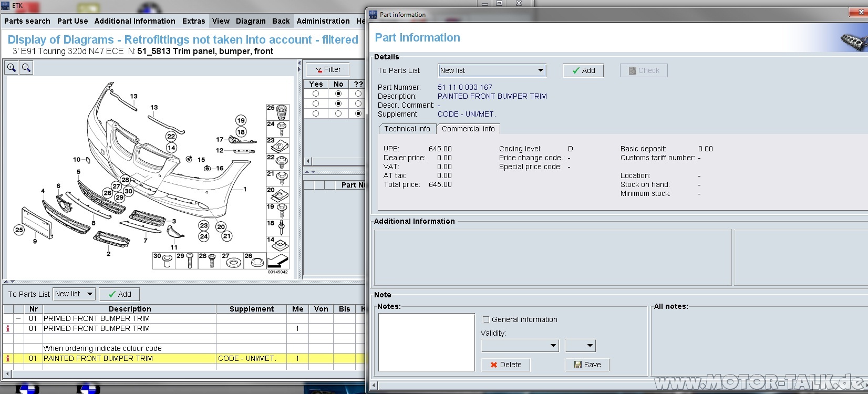The height and width of the screenshot is (394, 868).
Task: Click left arrow of parts table scrollbar
Action: pyautogui.click(x=7, y=374)
